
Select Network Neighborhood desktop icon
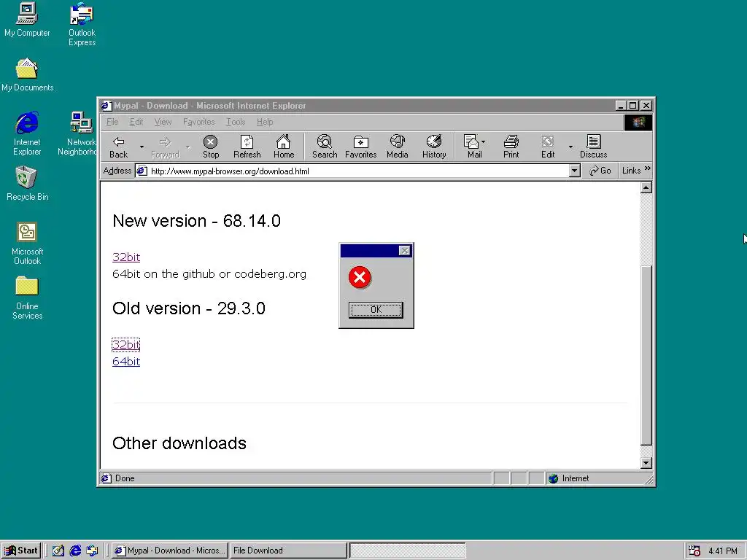[x=79, y=134]
